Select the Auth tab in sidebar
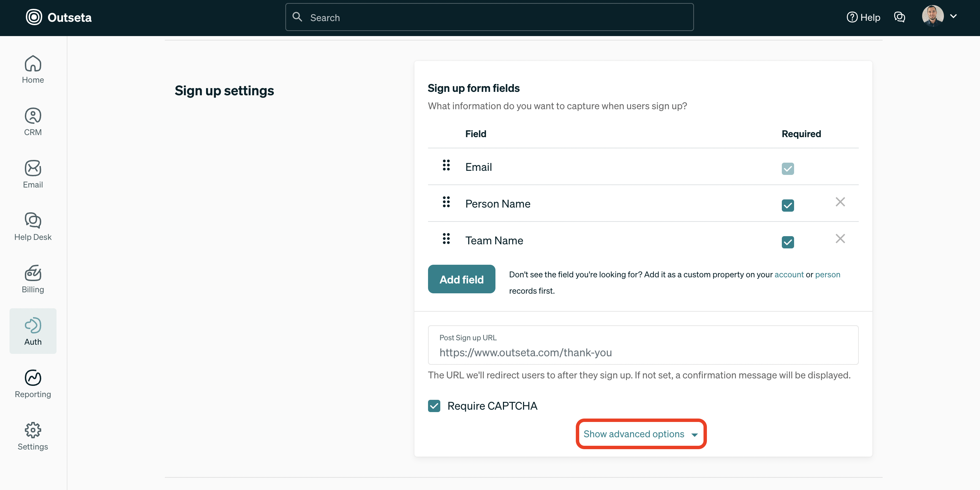Screen dimensions: 980x490 (33, 331)
